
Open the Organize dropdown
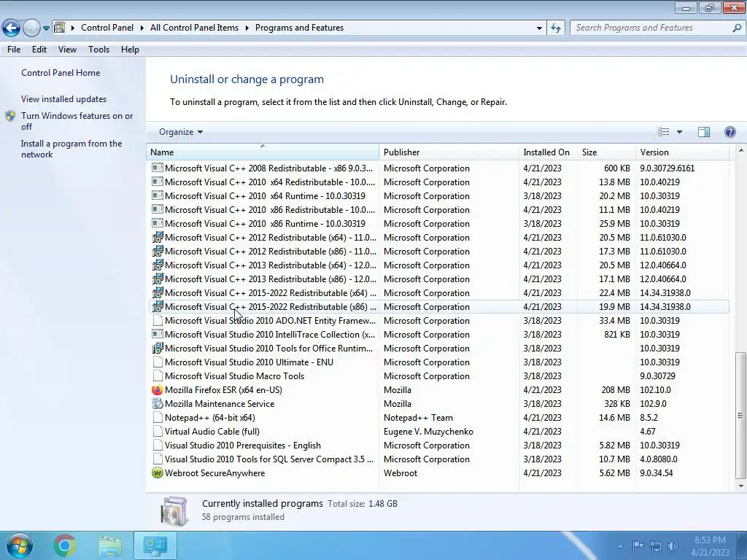tap(181, 132)
